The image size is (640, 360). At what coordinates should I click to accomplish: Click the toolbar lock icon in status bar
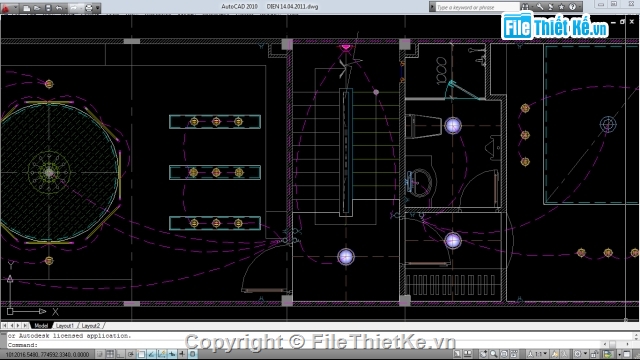[594, 353]
